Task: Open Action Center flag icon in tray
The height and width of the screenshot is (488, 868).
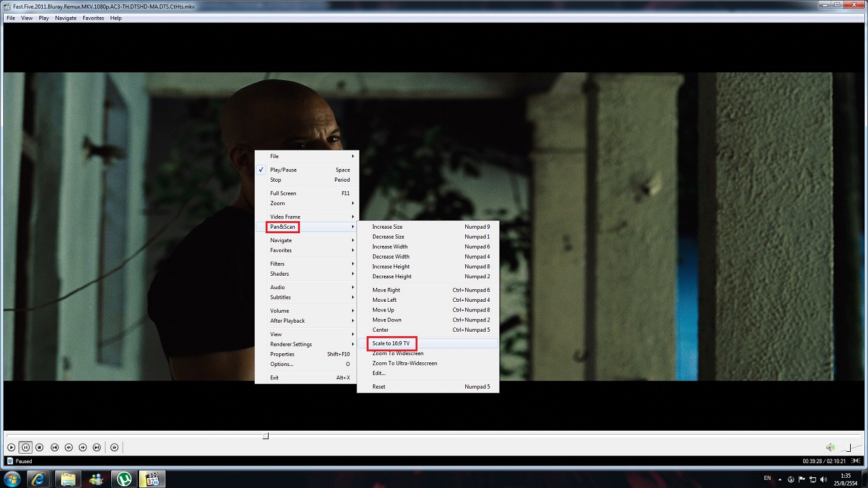Action: (x=802, y=479)
